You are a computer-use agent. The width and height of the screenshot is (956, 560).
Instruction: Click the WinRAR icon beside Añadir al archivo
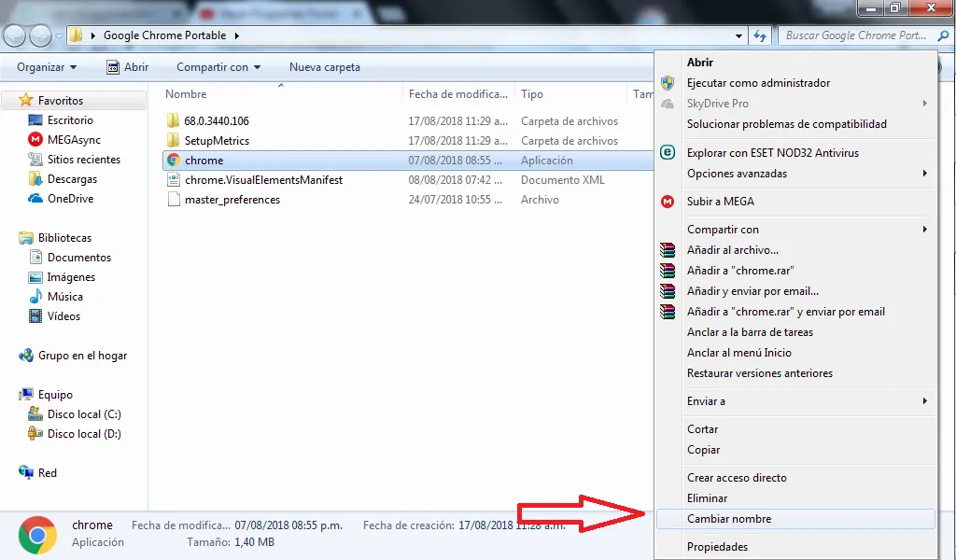tap(668, 250)
